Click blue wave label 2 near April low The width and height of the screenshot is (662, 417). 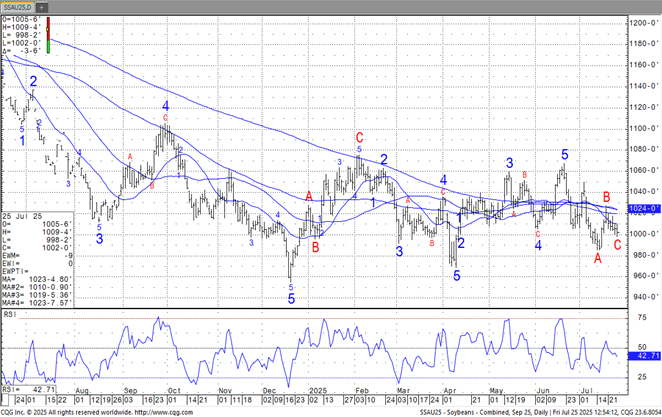click(461, 243)
